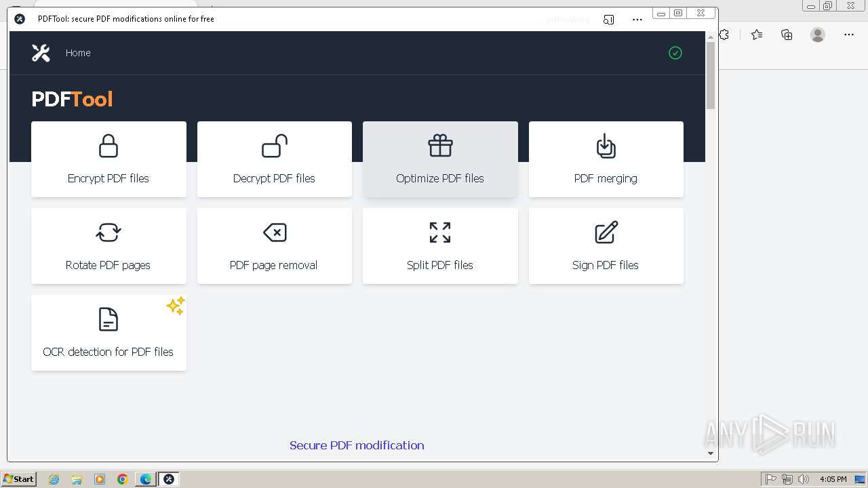Image resolution: width=868 pixels, height=488 pixels.
Task: Click the wrench tools logo icon
Action: point(41,53)
